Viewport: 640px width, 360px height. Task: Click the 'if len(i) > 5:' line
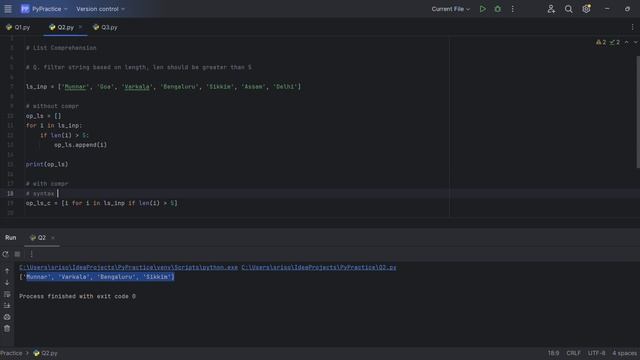(x=64, y=135)
